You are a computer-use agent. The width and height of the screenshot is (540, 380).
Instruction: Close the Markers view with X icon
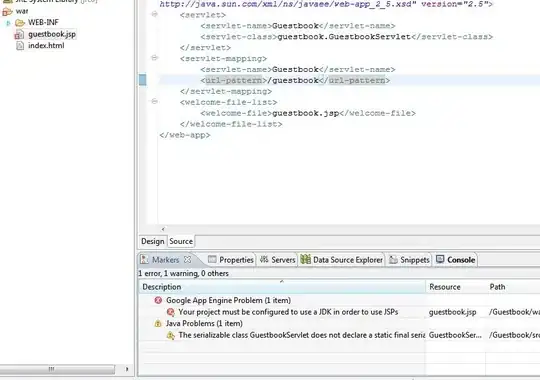[188, 260]
